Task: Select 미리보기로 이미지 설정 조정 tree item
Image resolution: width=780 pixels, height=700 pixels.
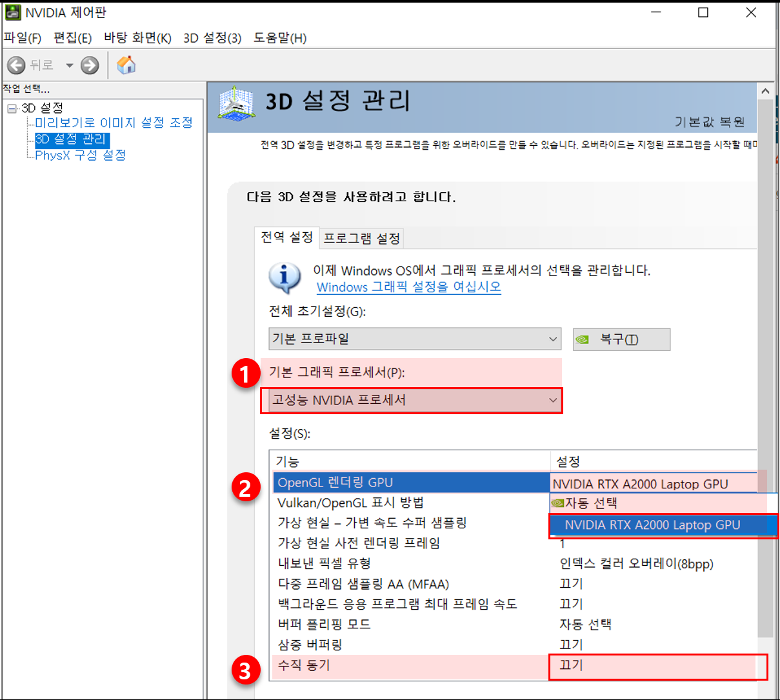Action: pyautogui.click(x=114, y=123)
